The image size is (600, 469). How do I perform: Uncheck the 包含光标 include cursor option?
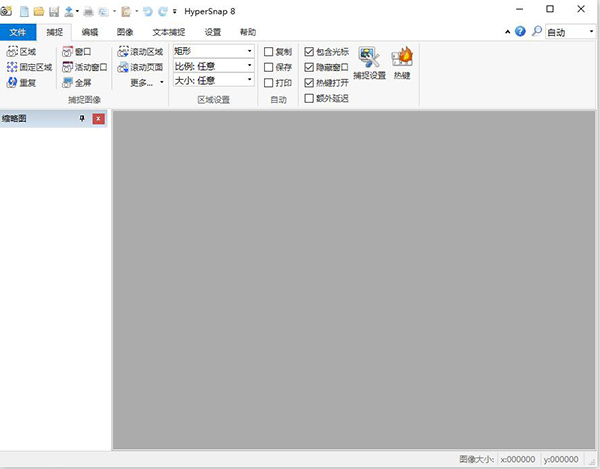pos(309,51)
